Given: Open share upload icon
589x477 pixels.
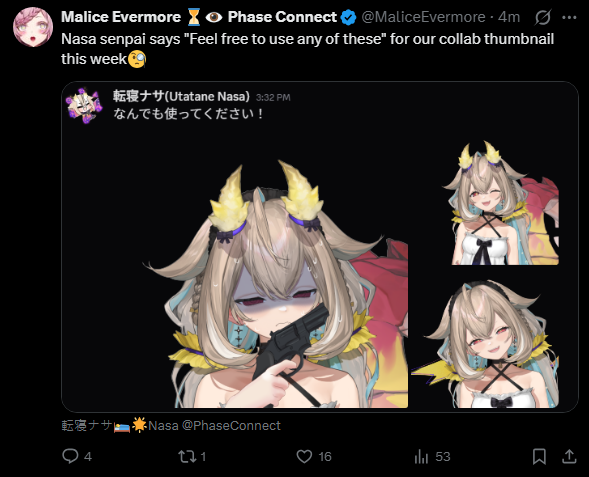Looking at the screenshot, I should [x=569, y=456].
